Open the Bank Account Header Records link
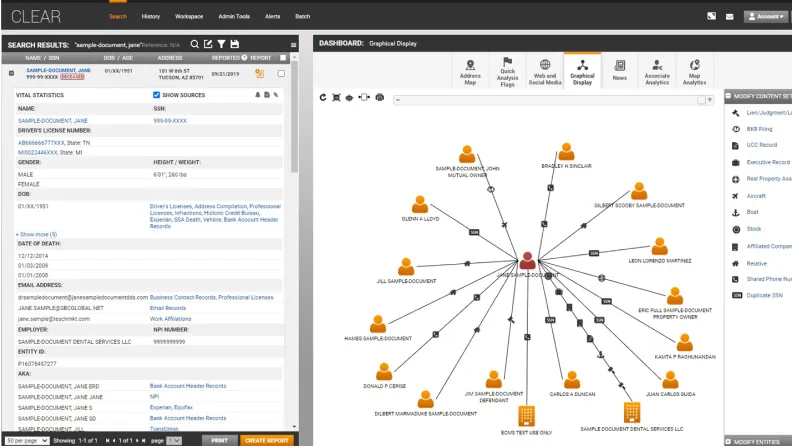Viewport: 792px width, 446px height. point(187,385)
